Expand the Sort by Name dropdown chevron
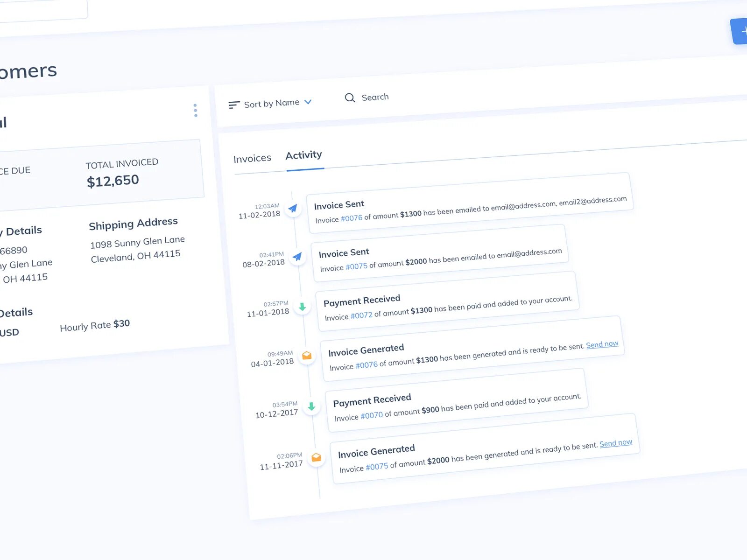This screenshot has height=560, width=747. 308,102
